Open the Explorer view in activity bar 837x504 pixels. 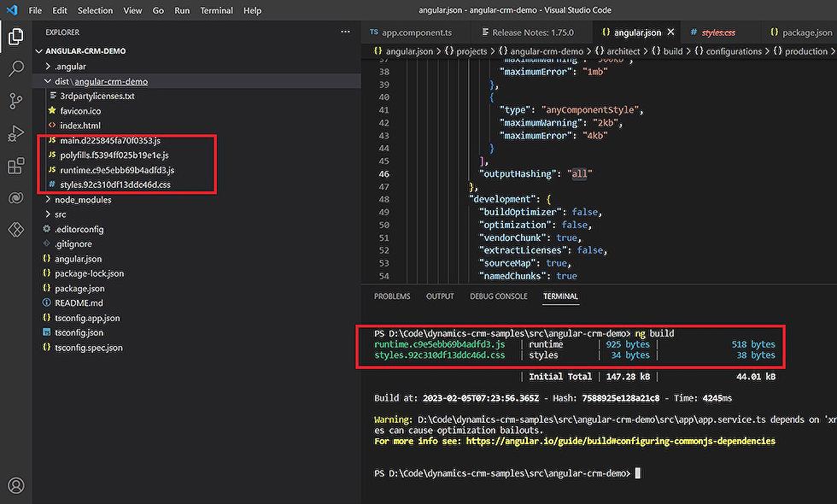coord(16,36)
